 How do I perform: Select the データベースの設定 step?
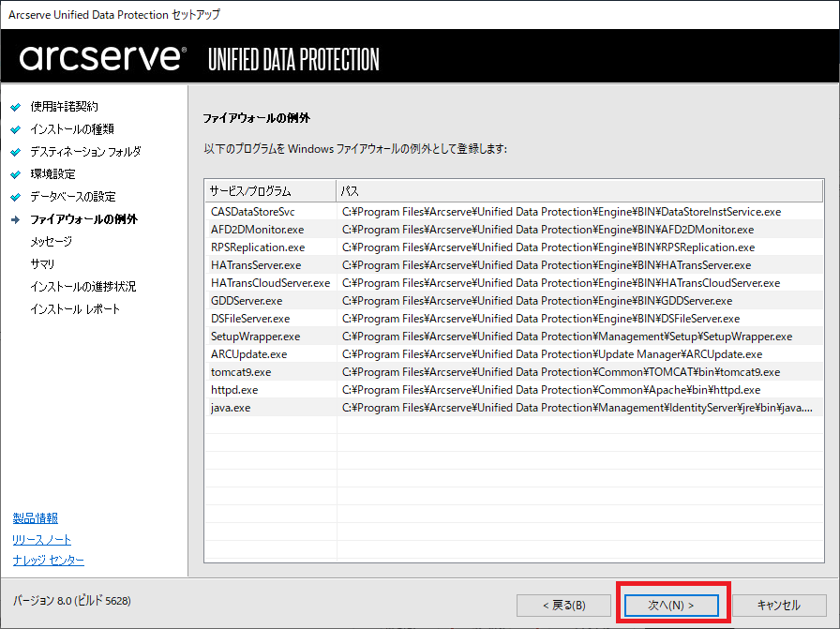click(x=73, y=197)
